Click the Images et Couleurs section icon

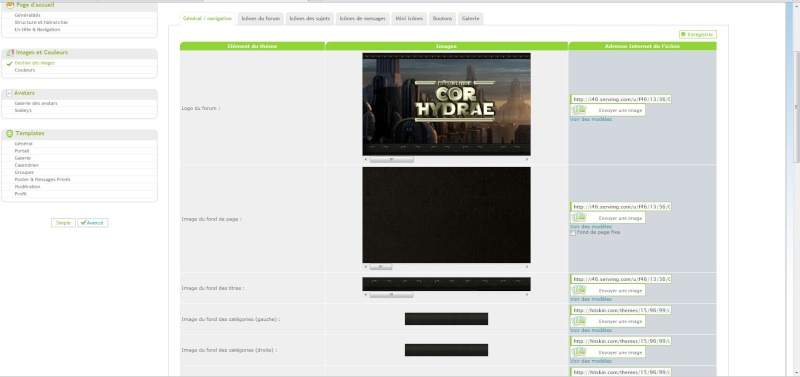pyautogui.click(x=10, y=53)
